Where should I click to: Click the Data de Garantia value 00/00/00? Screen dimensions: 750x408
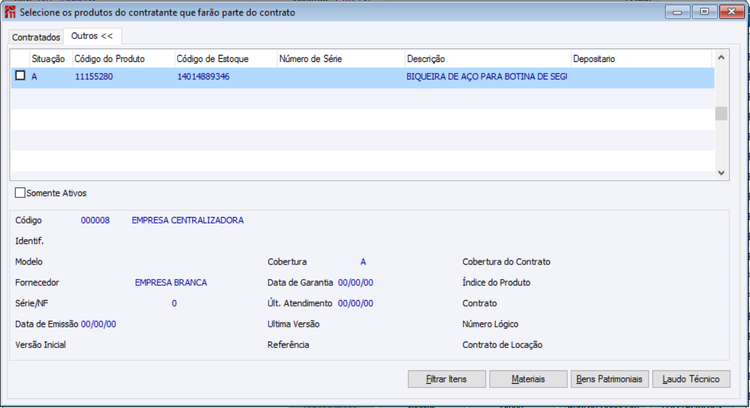pyautogui.click(x=355, y=283)
